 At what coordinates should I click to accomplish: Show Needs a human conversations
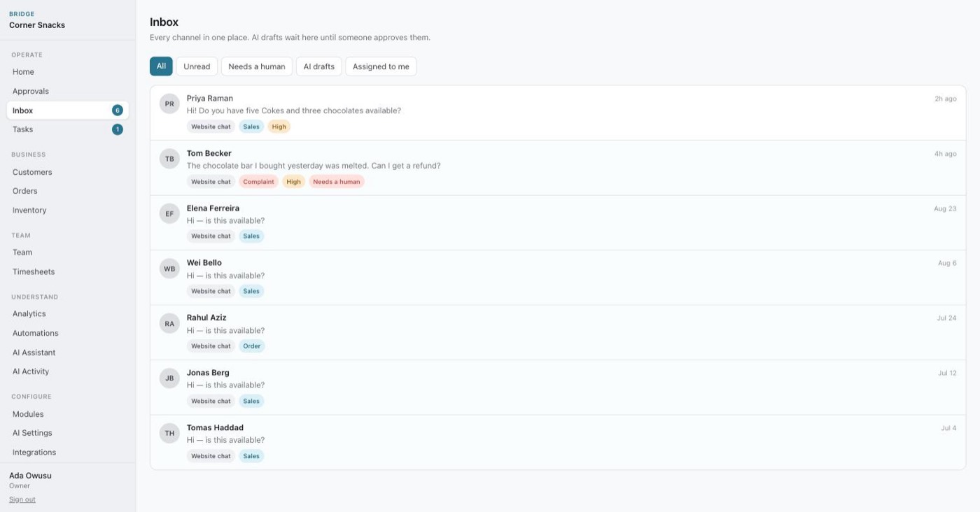coord(257,66)
